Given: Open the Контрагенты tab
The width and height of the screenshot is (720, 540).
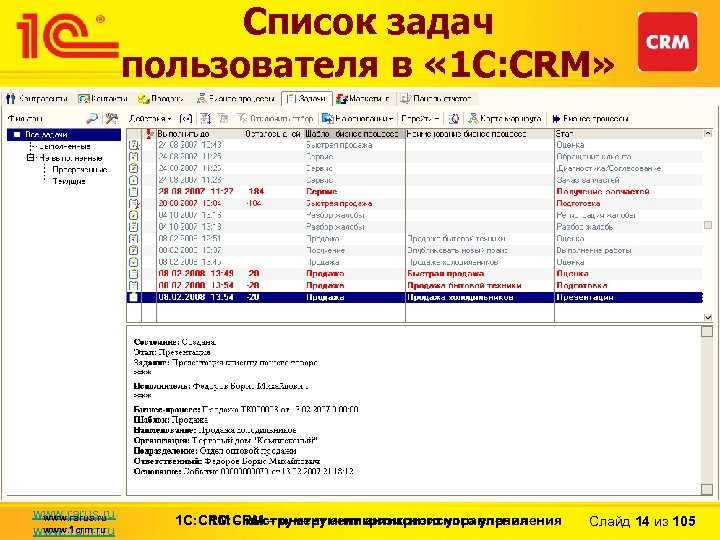Looking at the screenshot, I should pos(37,99).
